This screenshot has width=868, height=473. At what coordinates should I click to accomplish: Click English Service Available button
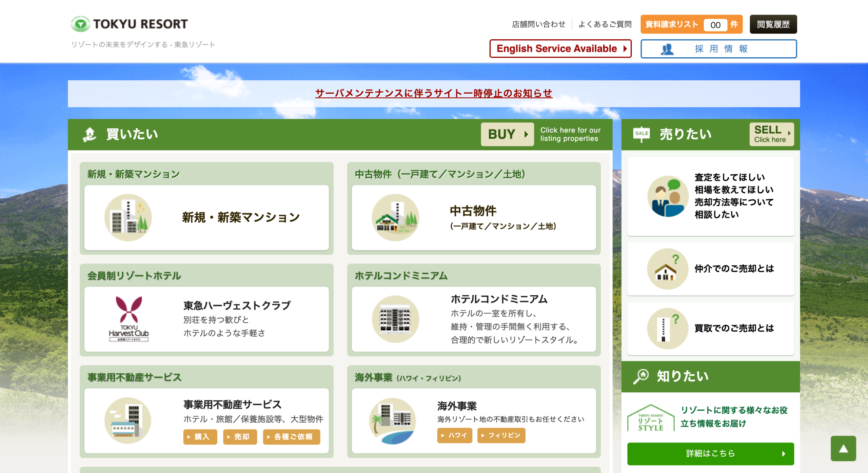[x=560, y=48]
